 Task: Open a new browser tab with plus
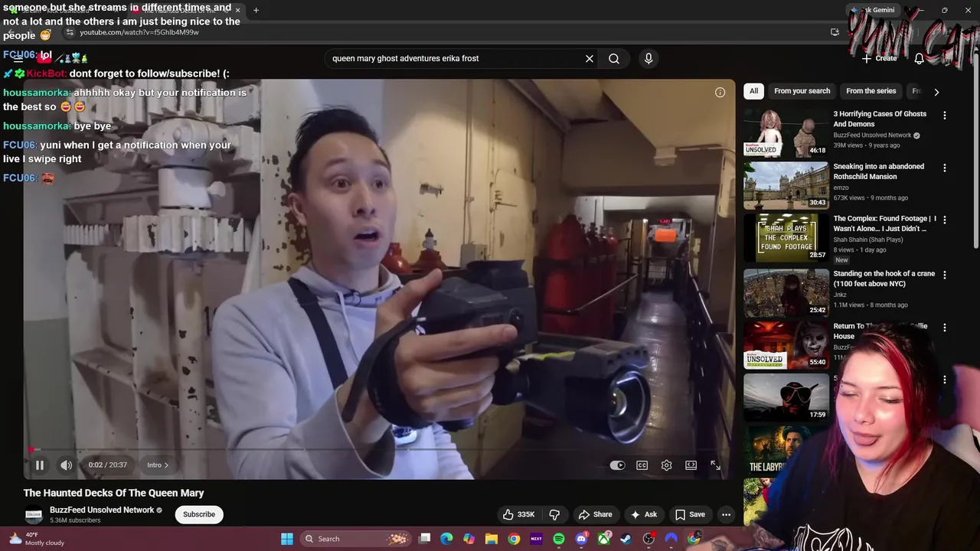pyautogui.click(x=256, y=10)
